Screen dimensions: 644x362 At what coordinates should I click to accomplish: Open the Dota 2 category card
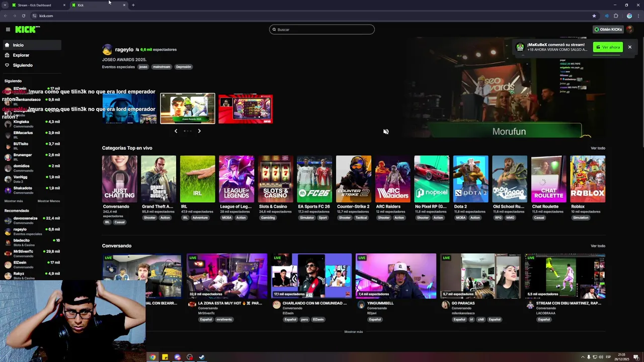pyautogui.click(x=470, y=179)
